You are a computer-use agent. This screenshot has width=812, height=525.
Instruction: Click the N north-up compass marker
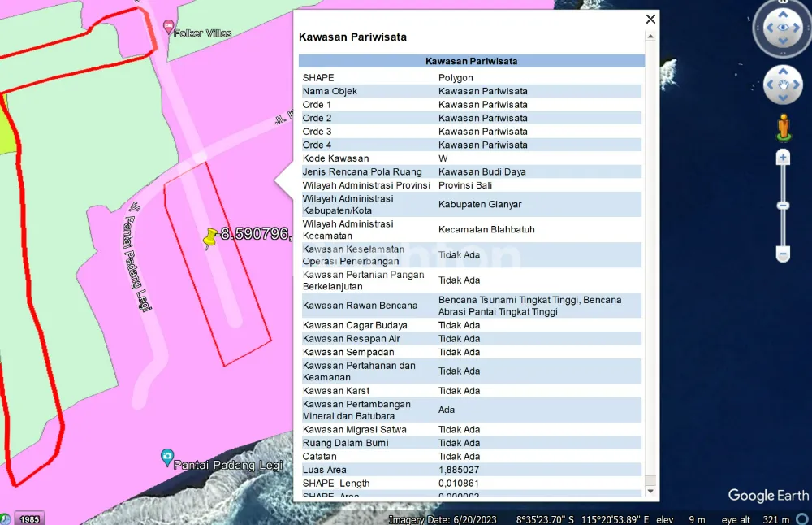tap(783, 3)
